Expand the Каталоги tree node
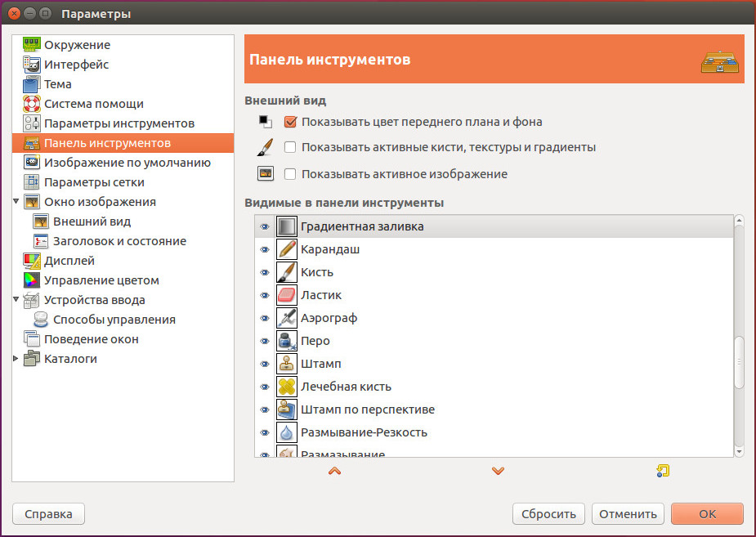The image size is (756, 537). [16, 359]
